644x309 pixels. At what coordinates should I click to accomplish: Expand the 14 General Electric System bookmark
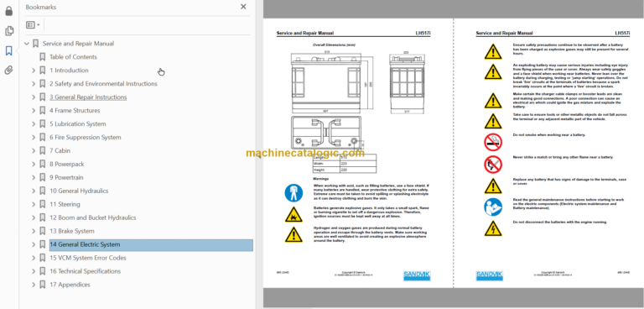[x=34, y=244]
